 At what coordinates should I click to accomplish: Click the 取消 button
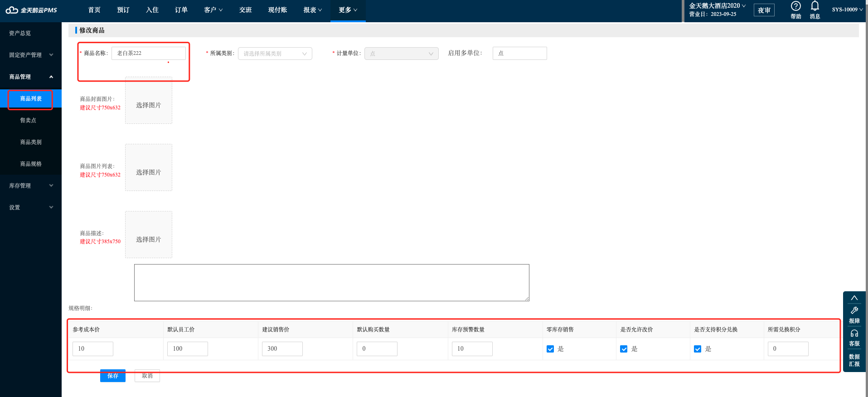(147, 376)
